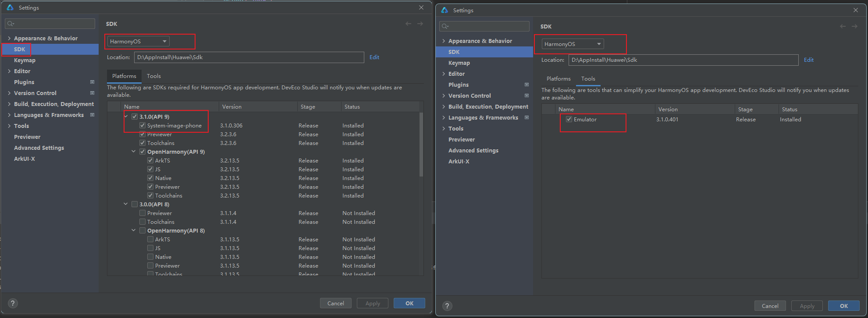
Task: Focus the settings search box, left window
Action: (x=50, y=24)
